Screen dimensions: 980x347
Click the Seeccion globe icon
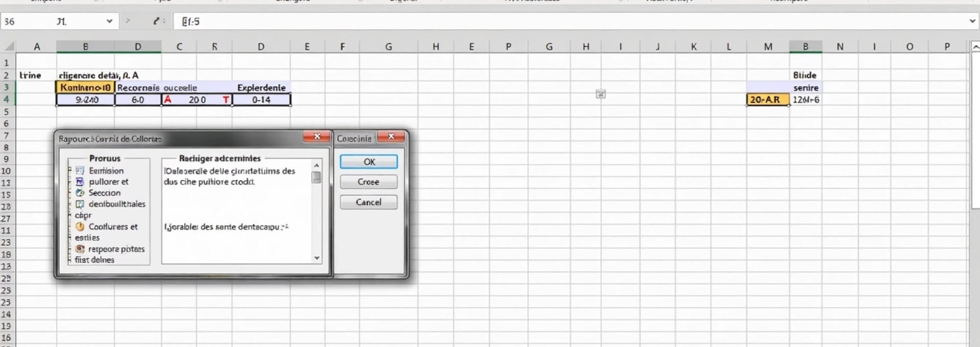[x=80, y=193]
